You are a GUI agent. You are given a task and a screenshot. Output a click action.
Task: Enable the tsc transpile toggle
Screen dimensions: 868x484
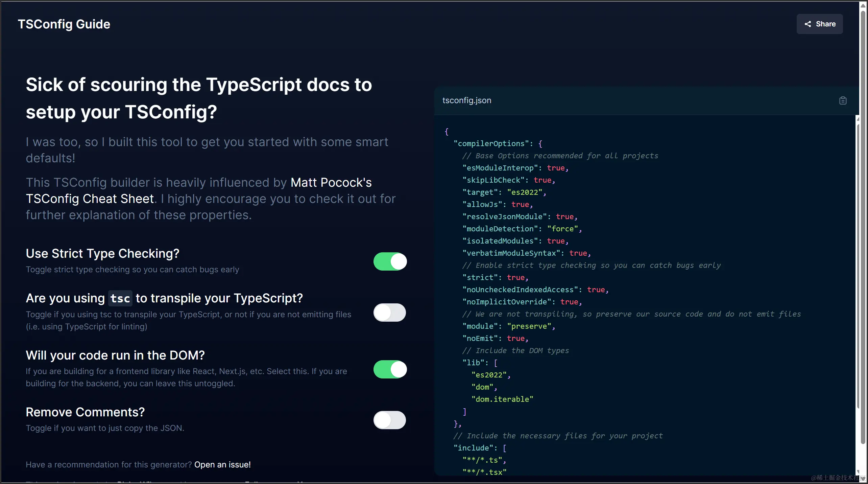click(x=390, y=313)
